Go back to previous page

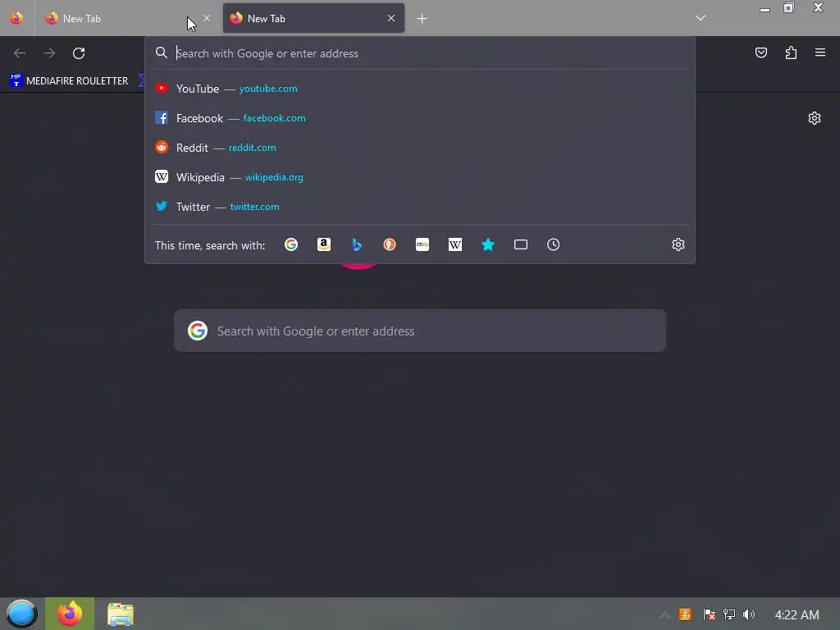click(x=20, y=53)
